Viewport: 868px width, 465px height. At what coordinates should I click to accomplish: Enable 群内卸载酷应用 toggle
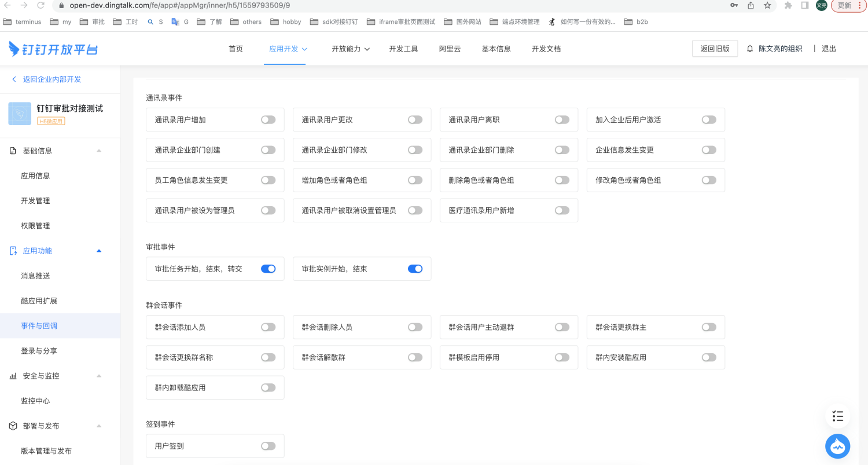pyautogui.click(x=268, y=387)
